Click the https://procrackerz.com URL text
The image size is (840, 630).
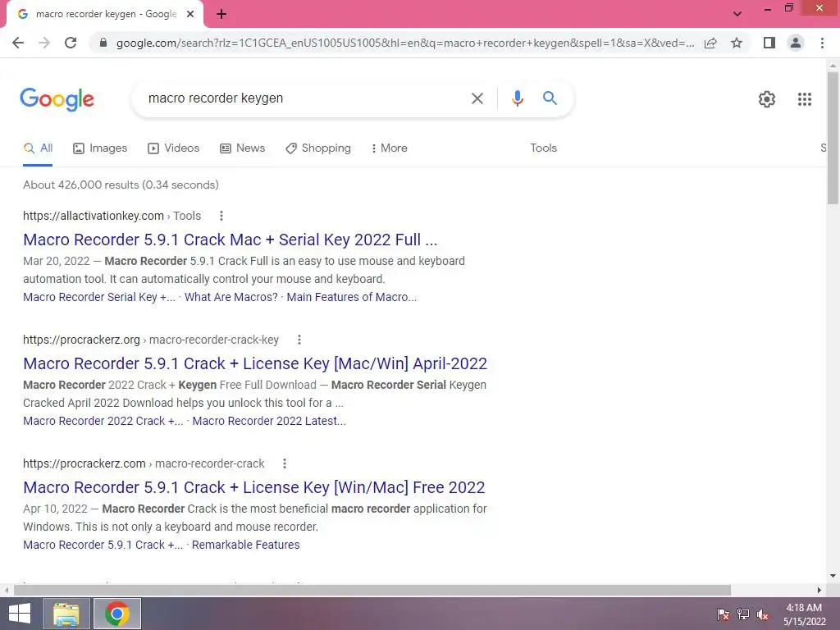point(84,463)
